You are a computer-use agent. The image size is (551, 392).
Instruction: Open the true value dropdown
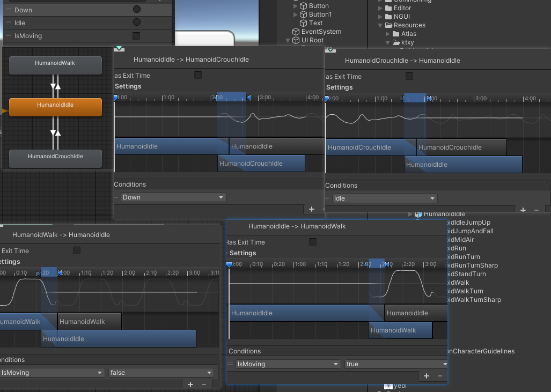pos(396,364)
